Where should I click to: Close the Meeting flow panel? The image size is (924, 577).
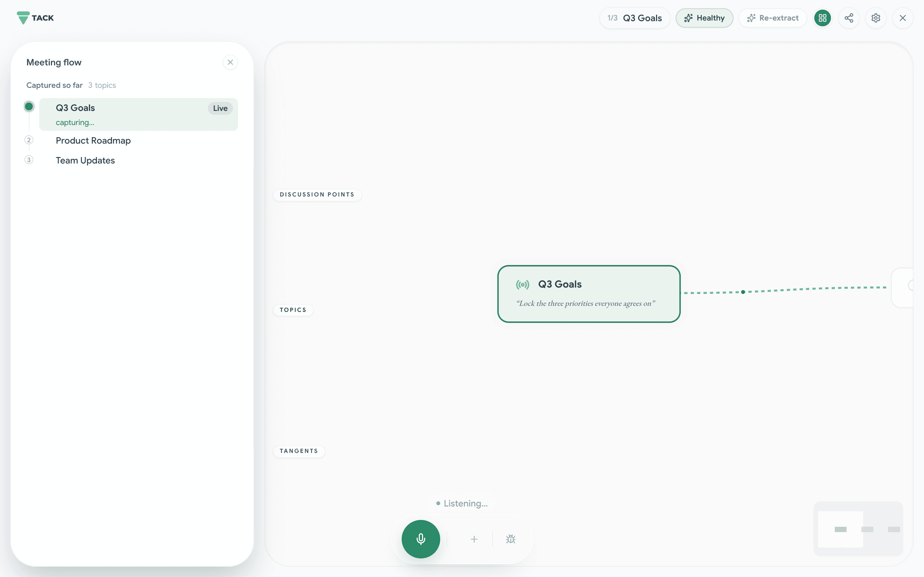tap(230, 62)
